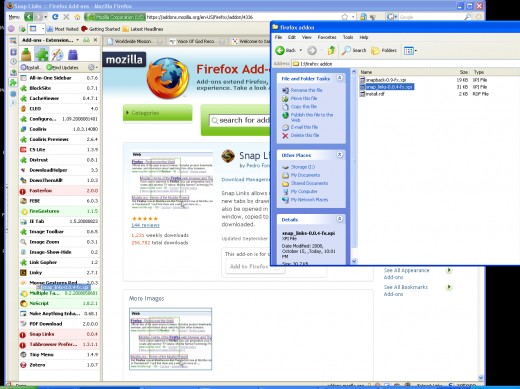Collapse Other Places section

coord(339,155)
